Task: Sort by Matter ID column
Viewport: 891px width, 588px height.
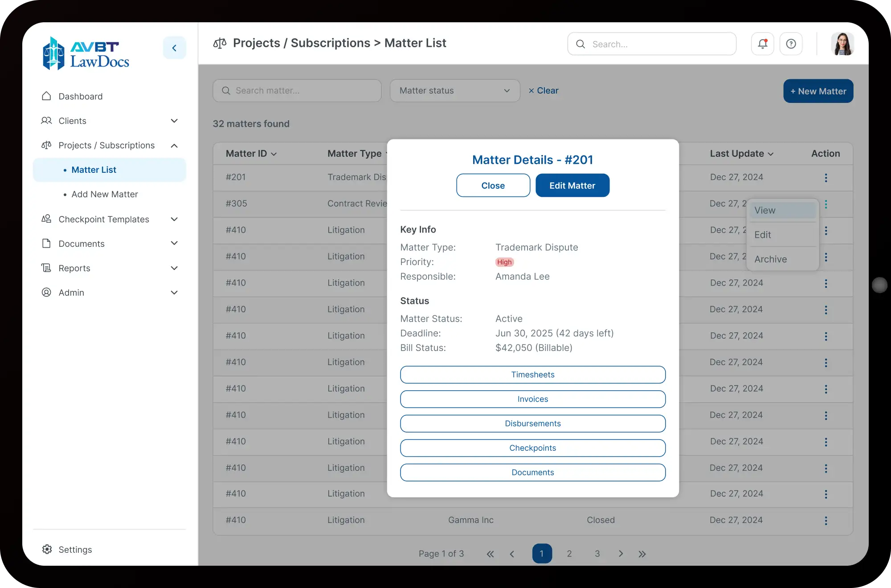Action: (x=251, y=154)
